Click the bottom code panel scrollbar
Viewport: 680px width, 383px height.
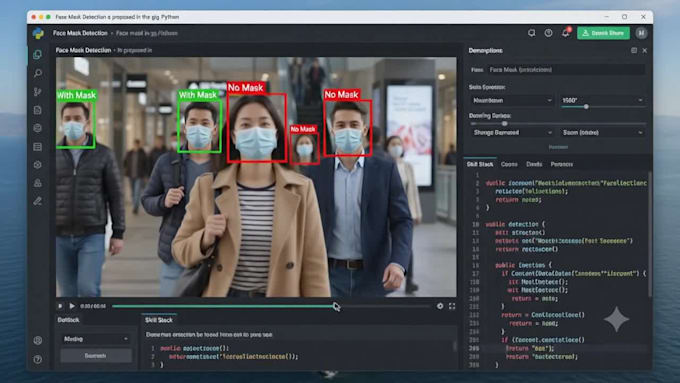454,346
